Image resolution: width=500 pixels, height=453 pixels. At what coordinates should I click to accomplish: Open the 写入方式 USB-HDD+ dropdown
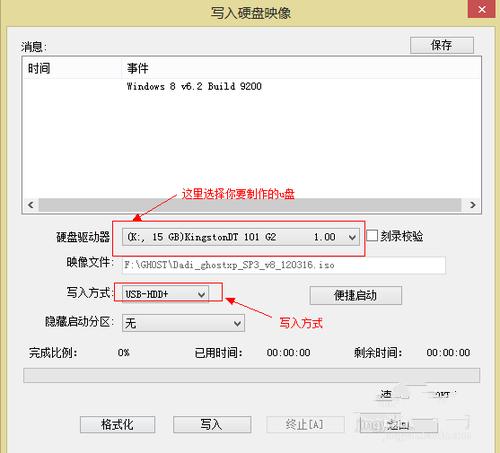[165, 294]
